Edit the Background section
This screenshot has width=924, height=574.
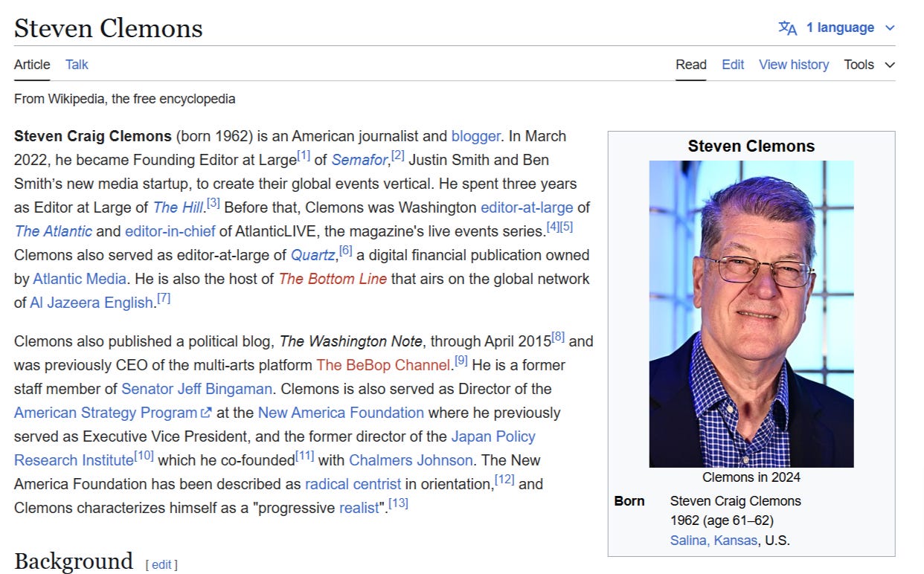[x=161, y=565]
